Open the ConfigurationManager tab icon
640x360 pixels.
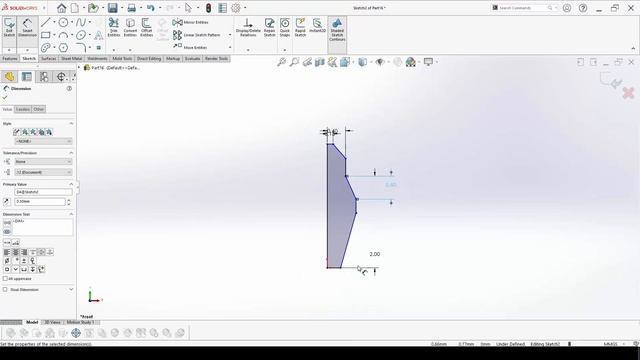(x=44, y=77)
